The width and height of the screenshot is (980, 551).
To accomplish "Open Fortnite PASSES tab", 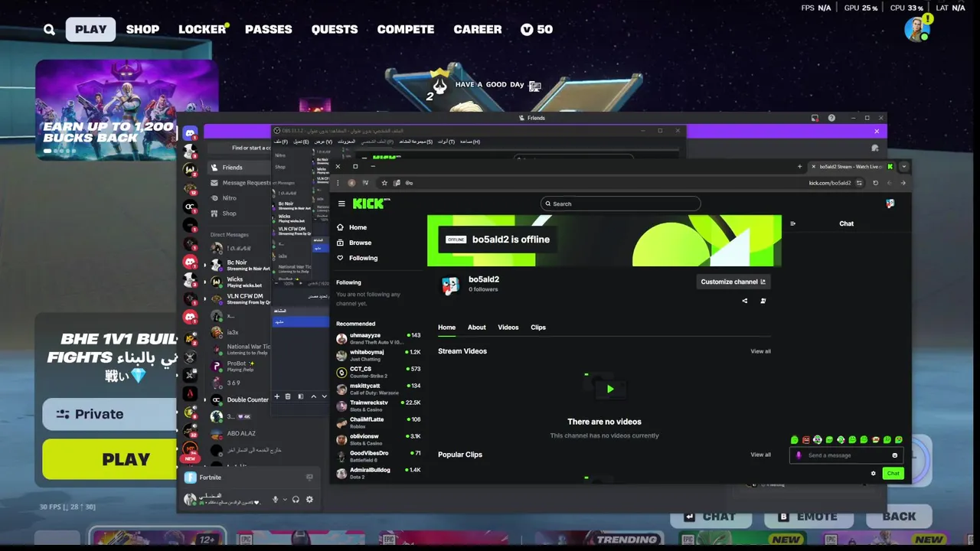I will (268, 29).
